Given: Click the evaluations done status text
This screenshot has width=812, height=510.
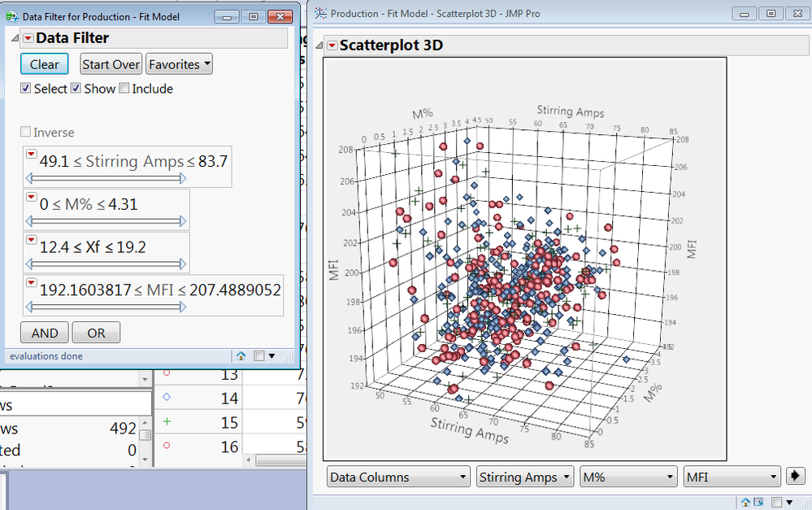Looking at the screenshot, I should [x=46, y=356].
